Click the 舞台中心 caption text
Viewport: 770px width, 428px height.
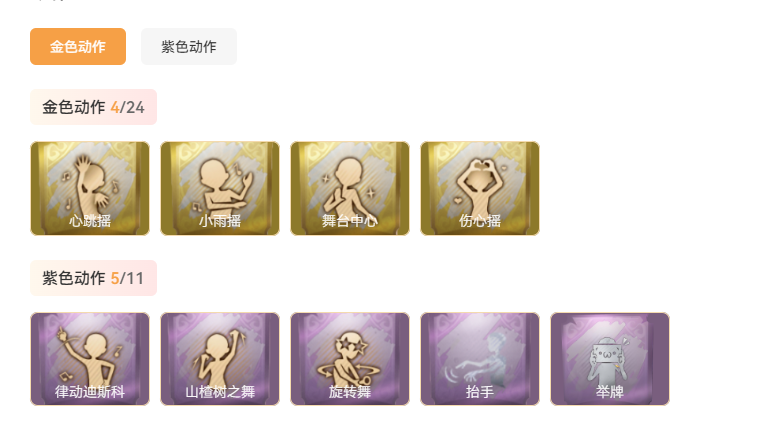pyautogui.click(x=350, y=221)
